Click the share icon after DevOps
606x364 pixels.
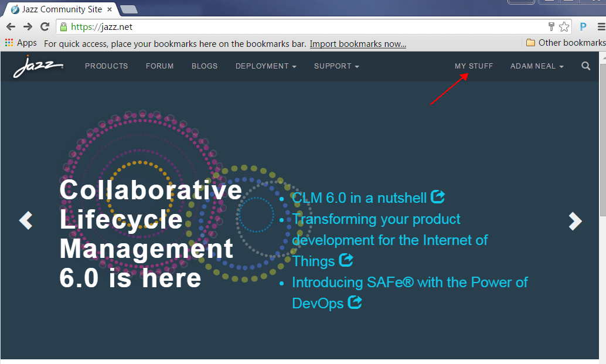pyautogui.click(x=355, y=302)
